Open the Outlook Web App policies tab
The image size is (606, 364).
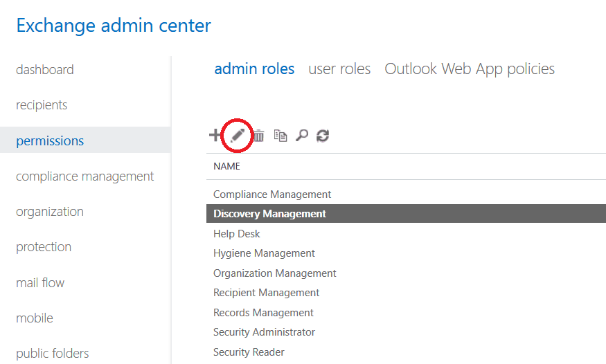[x=470, y=69]
